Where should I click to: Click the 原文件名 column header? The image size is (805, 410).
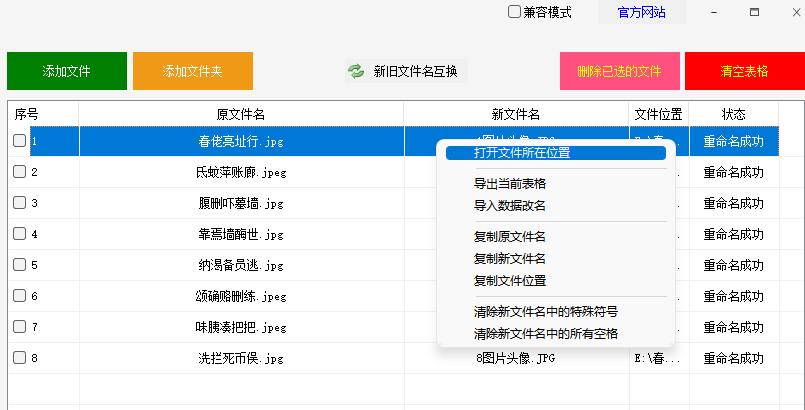[241, 114]
